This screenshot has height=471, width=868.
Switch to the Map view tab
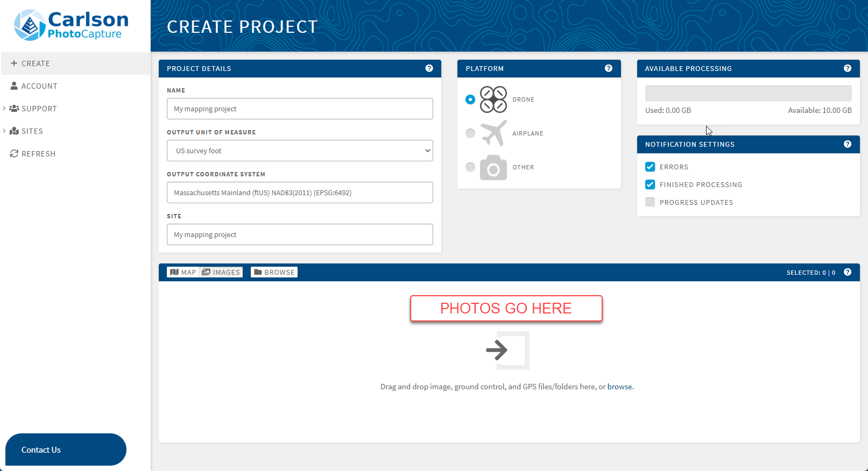pyautogui.click(x=183, y=272)
